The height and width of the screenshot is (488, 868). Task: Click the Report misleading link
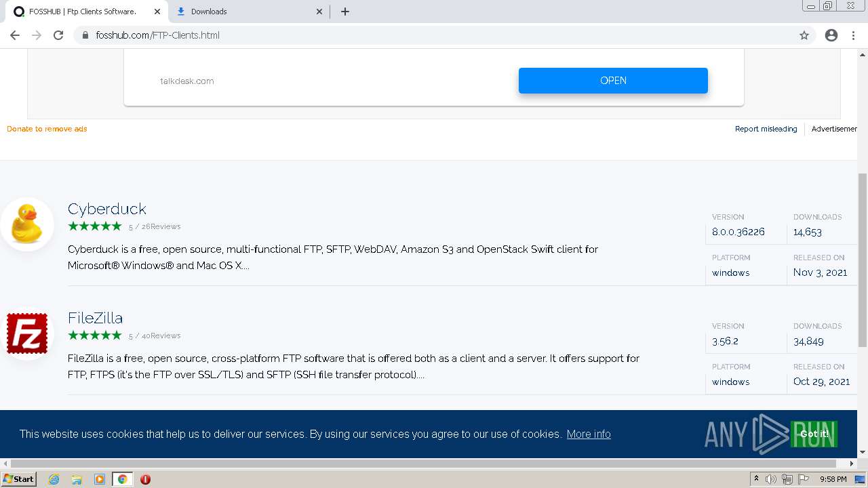click(766, 129)
